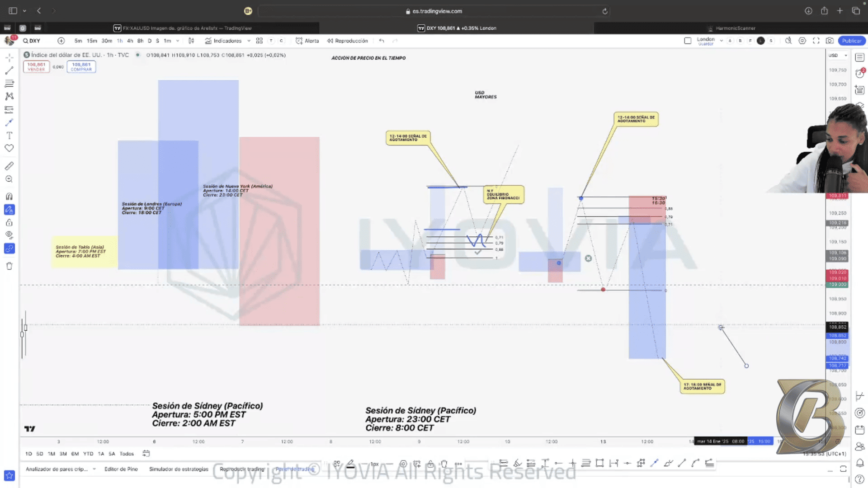Toggle lock all drawings tool
The image size is (868, 488).
pyautogui.click(x=9, y=222)
